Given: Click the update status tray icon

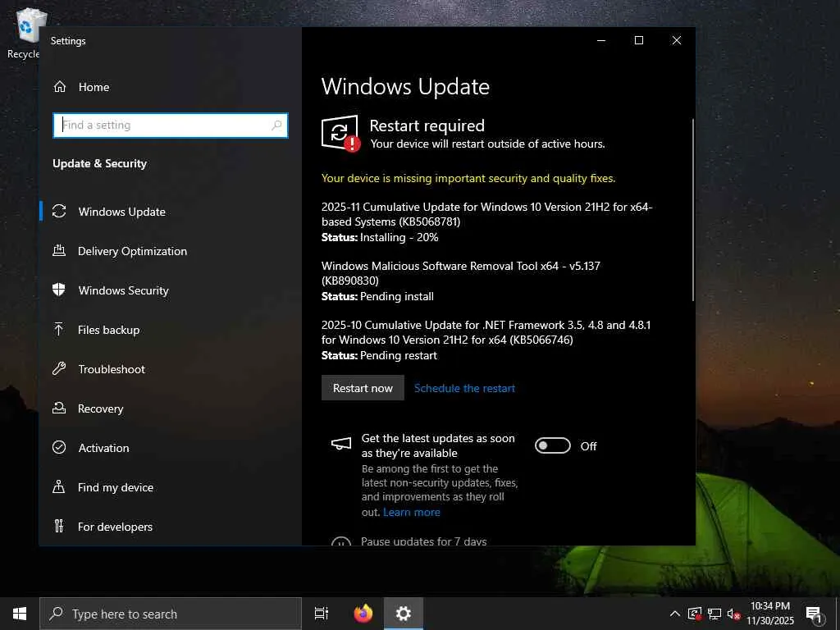Looking at the screenshot, I should coord(695,614).
